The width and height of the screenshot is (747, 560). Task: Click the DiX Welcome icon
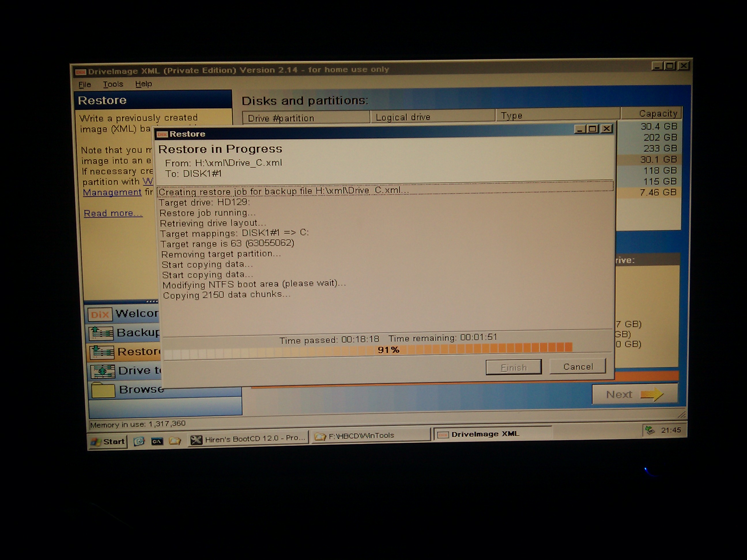[x=100, y=315]
